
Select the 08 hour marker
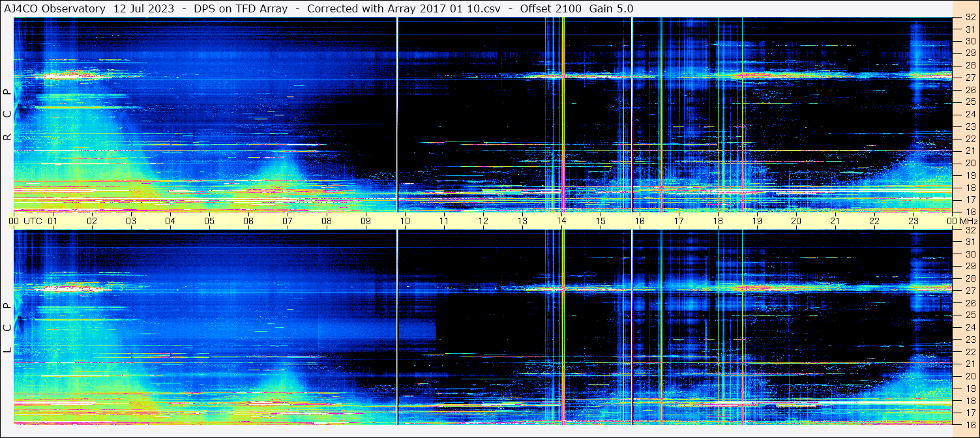point(327,221)
